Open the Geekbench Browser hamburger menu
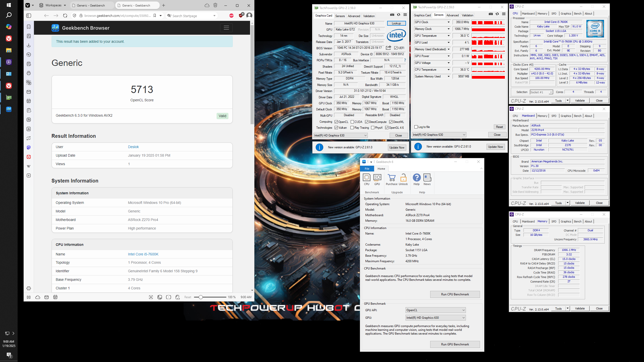The width and height of the screenshot is (644, 362). point(226,28)
